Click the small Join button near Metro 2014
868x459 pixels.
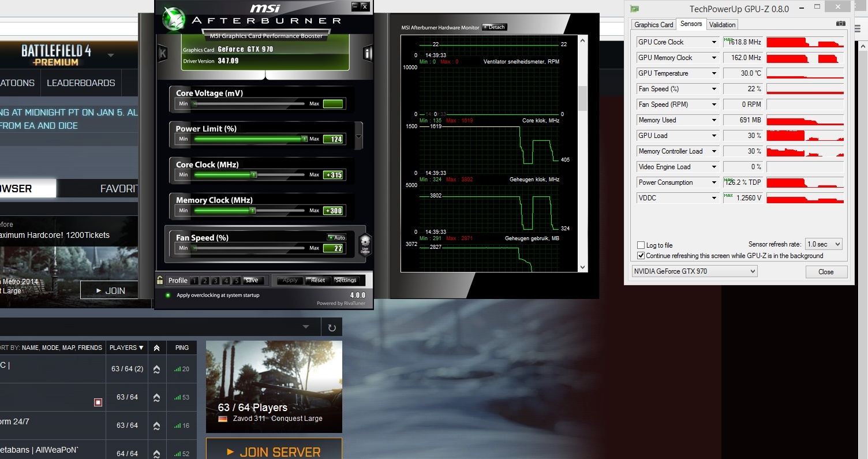point(109,290)
